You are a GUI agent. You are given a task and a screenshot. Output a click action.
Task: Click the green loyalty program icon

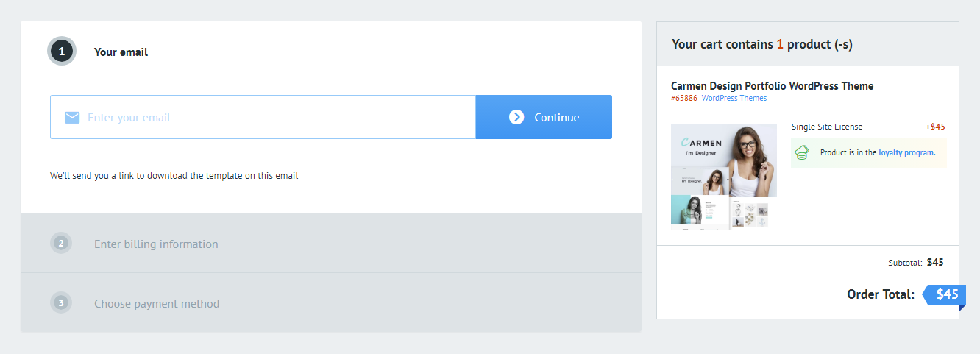[x=802, y=152]
